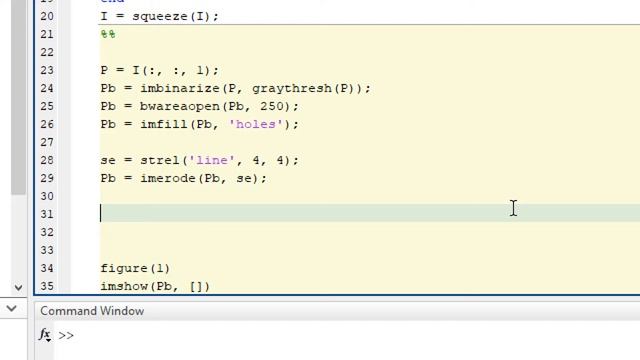This screenshot has height=360, width=640.
Task: Click the code 'P = I(:, :, 1);'
Action: pyautogui.click(x=160, y=70)
